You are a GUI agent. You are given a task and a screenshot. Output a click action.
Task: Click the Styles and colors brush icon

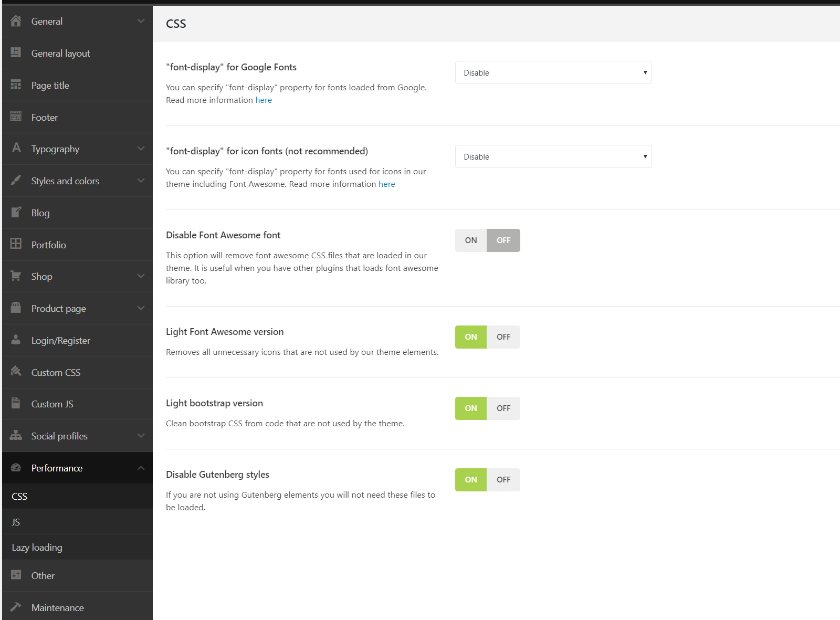click(x=16, y=180)
